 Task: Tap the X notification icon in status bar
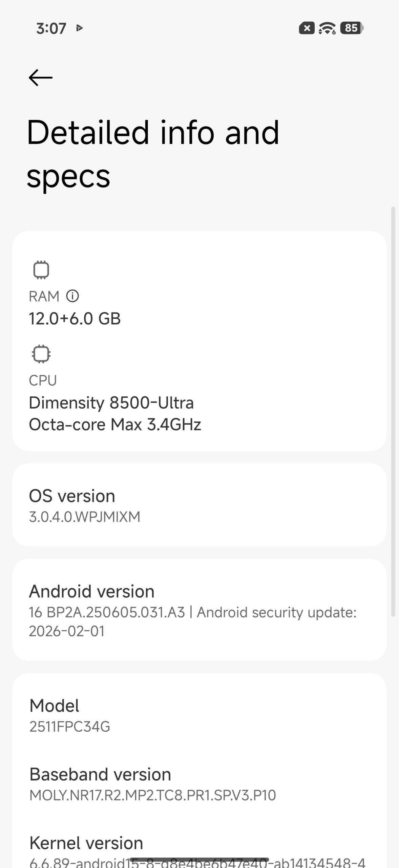click(x=307, y=28)
